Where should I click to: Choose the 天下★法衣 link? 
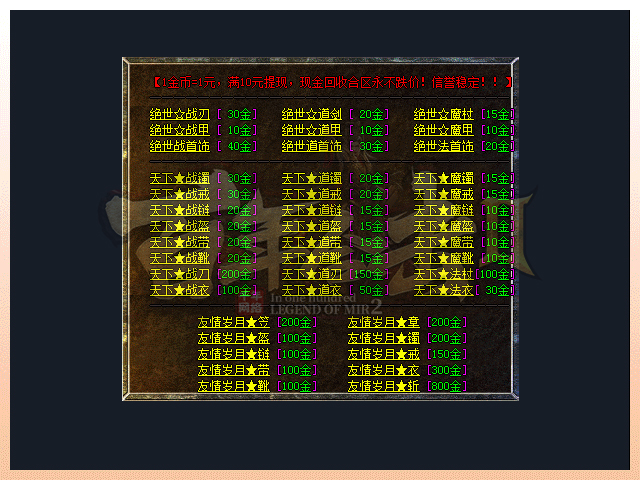(x=444, y=290)
